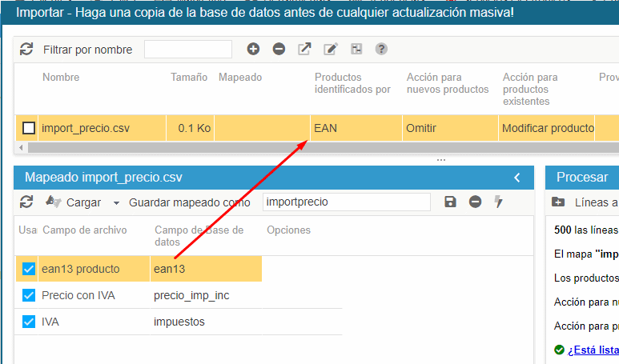Click the ¿Está lista link
619x364 pixels.
coord(593,350)
